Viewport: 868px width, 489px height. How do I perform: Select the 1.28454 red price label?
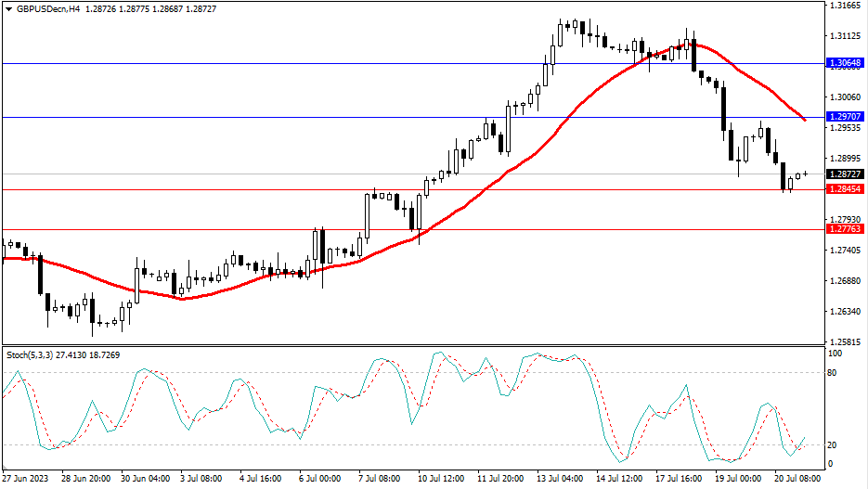point(845,189)
